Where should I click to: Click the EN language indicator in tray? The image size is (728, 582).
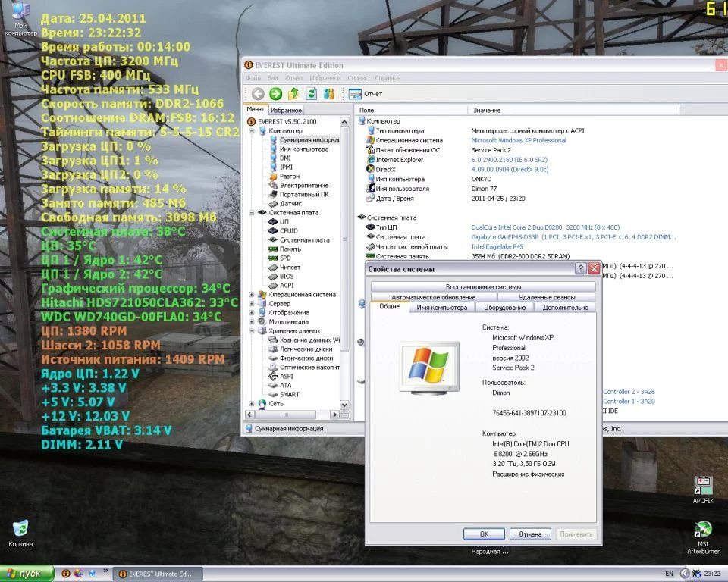[669, 574]
